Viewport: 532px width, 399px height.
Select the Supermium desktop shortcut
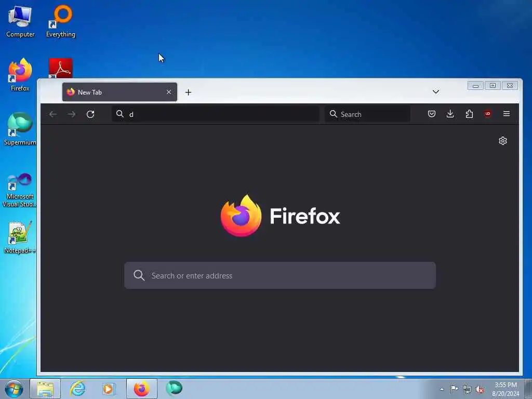(20, 129)
